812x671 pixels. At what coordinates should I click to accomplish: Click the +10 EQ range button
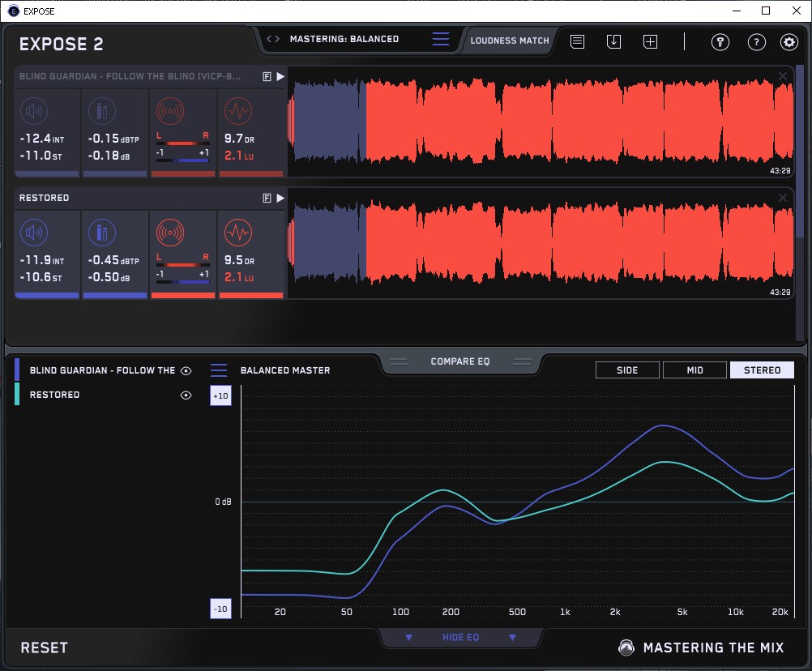pyautogui.click(x=220, y=395)
